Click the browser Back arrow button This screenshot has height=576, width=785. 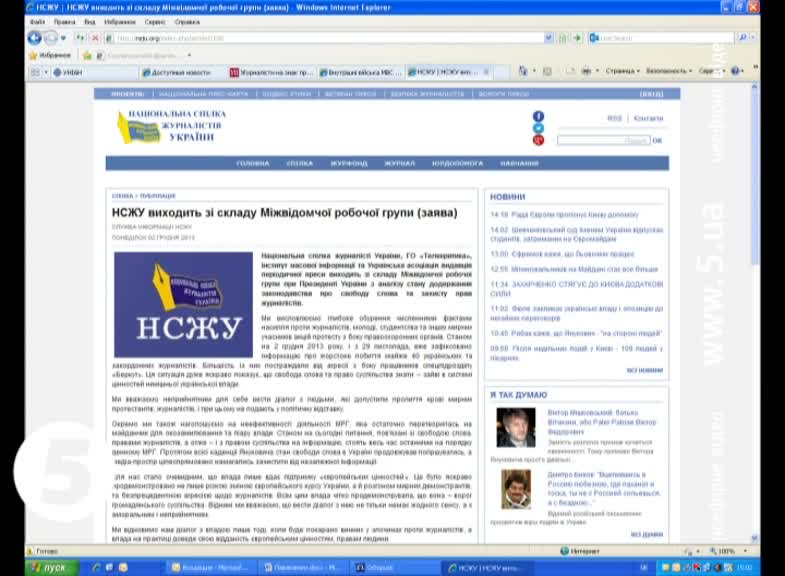click(35, 38)
